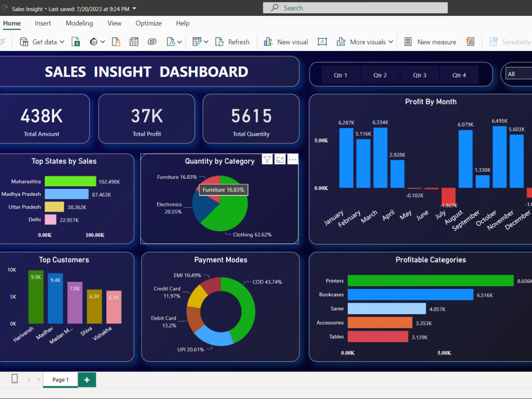This screenshot has width=532, height=399.
Task: Select the Qtr 1 slicer button
Action: [340, 75]
